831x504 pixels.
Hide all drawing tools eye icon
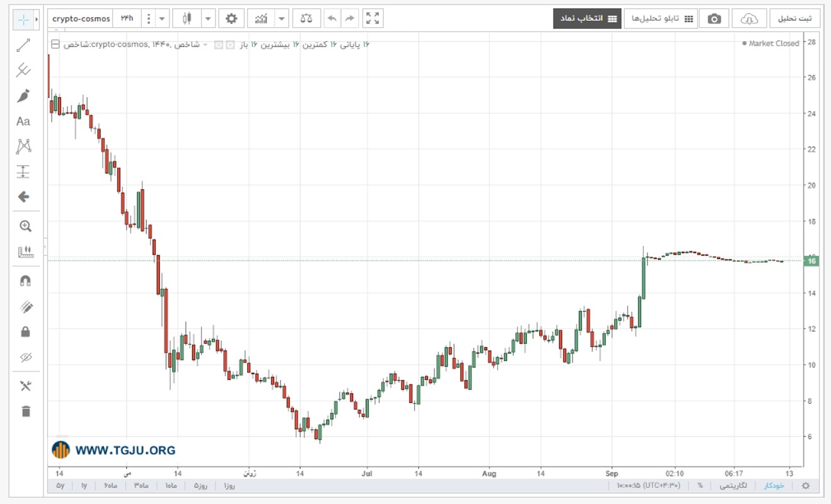tap(25, 357)
